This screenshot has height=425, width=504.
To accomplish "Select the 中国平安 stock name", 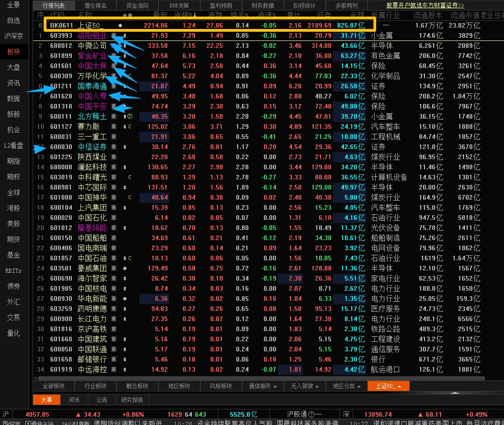I will [92, 106].
